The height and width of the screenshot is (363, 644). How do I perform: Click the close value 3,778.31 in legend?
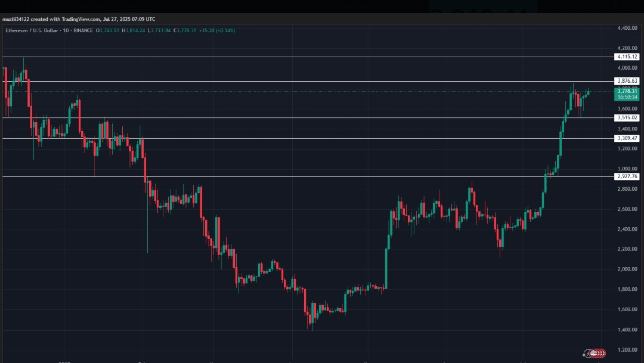187,30
